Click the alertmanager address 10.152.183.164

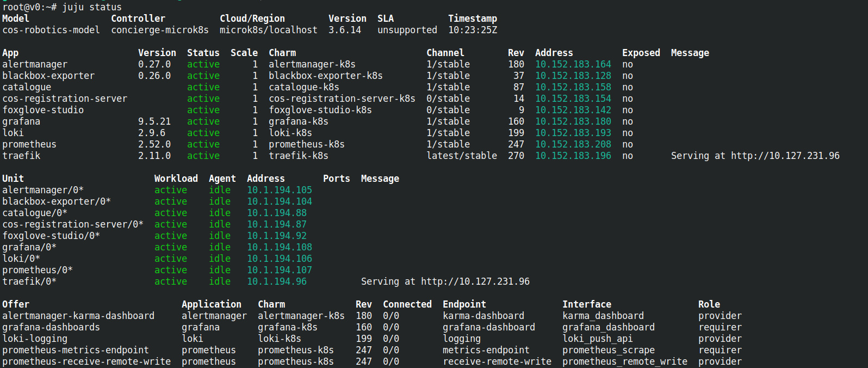573,64
